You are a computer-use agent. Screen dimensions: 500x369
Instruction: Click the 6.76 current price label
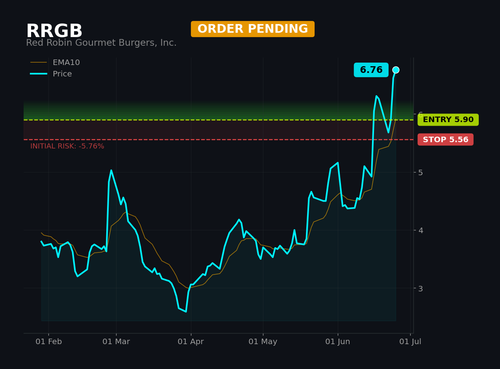tap(371, 70)
